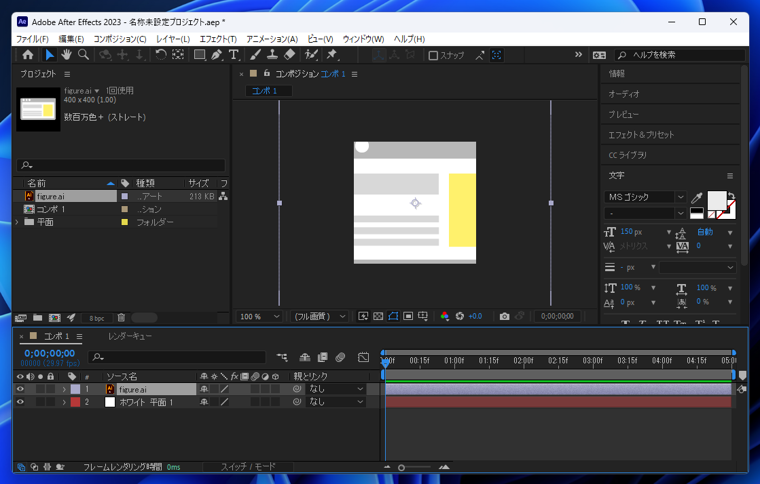Click the text fill color swatch
760x484 pixels.
pos(716,201)
